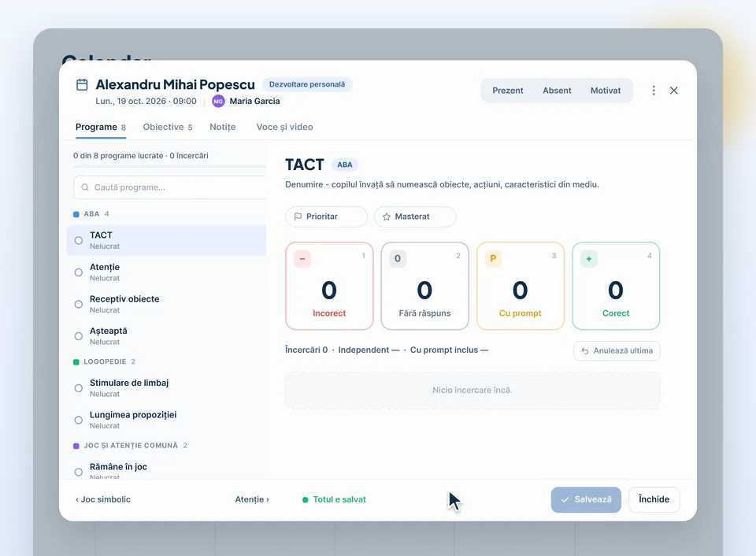Click the grey zero icon on Fără răspuns card
This screenshot has height=556, width=756.
[398, 259]
